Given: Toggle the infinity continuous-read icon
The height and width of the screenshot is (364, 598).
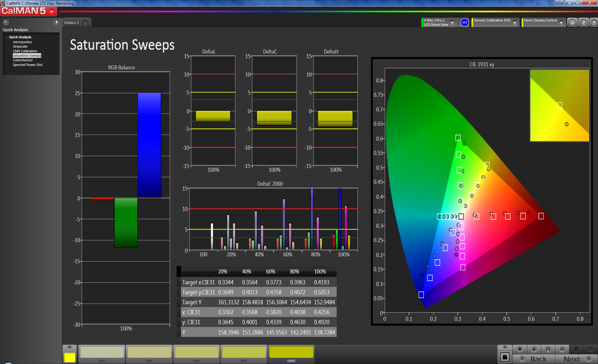Looking at the screenshot, I should click(562, 349).
